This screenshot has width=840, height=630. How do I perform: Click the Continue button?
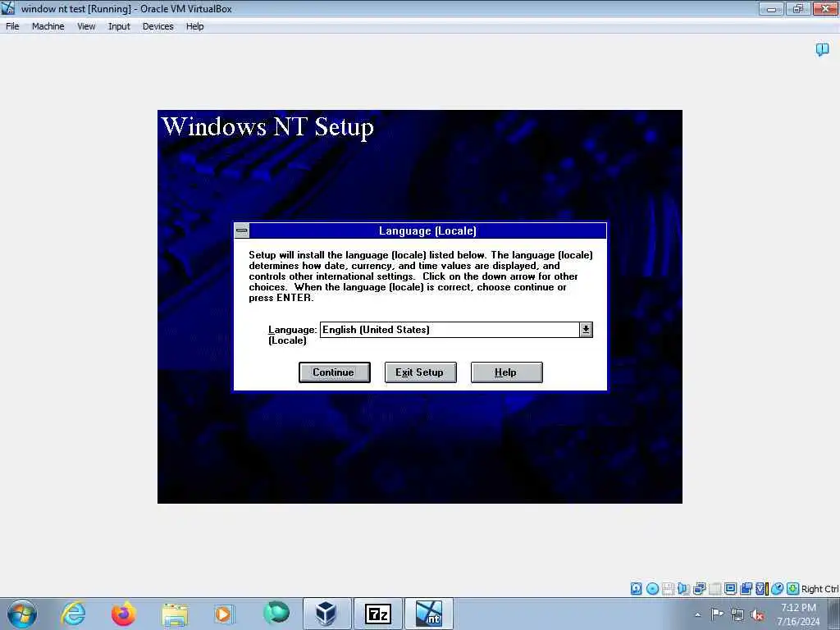[335, 372]
